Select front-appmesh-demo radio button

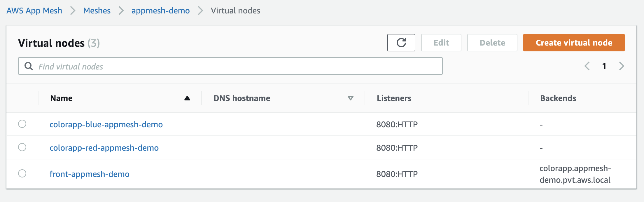tap(22, 174)
